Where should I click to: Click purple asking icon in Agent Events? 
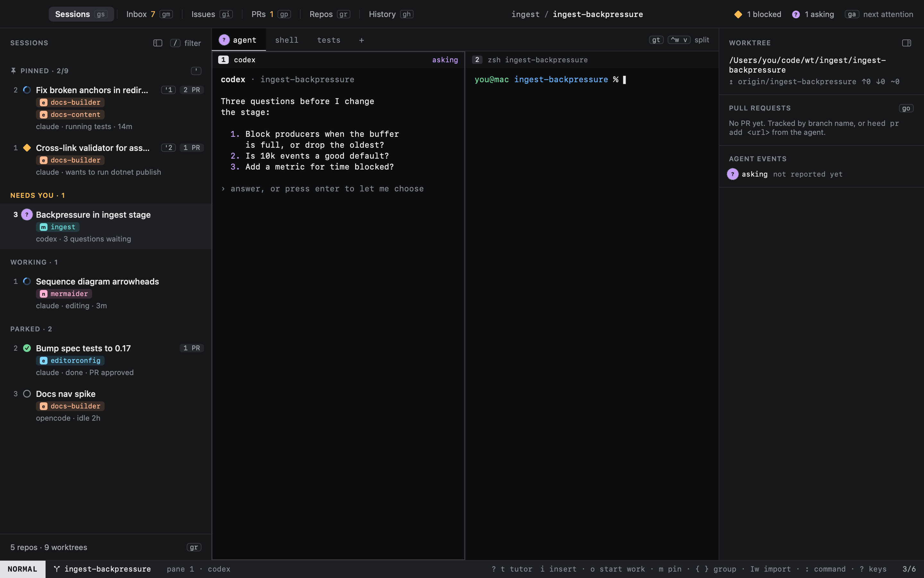(732, 174)
